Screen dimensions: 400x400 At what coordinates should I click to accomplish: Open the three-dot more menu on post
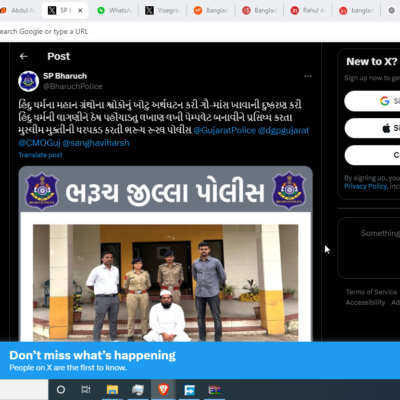click(308, 76)
